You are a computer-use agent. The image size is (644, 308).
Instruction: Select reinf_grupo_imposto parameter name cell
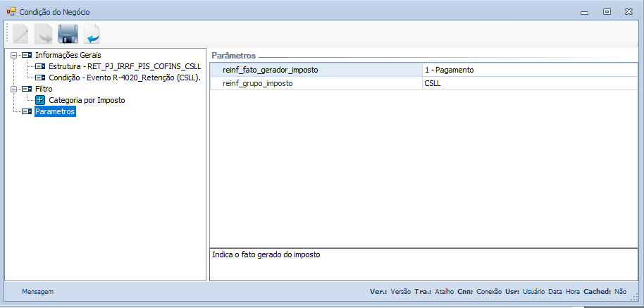[x=316, y=83]
